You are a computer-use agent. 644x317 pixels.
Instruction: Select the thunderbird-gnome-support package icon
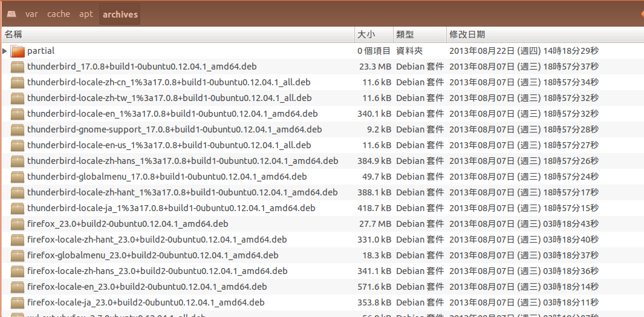coord(18,129)
